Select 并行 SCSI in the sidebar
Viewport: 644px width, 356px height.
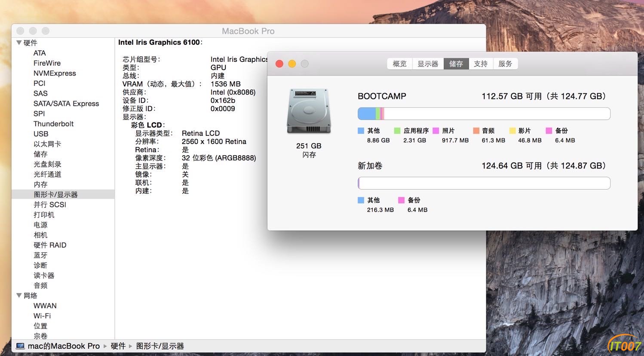click(50, 205)
